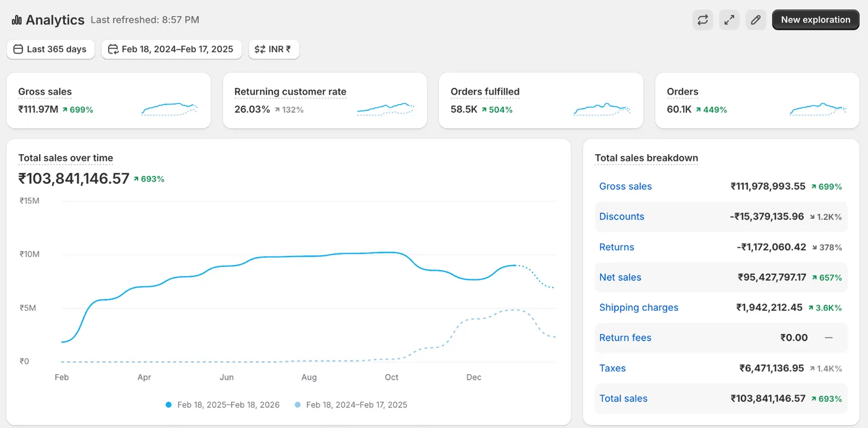Open Total sales breakdown report title
The image size is (868, 428).
tap(647, 158)
